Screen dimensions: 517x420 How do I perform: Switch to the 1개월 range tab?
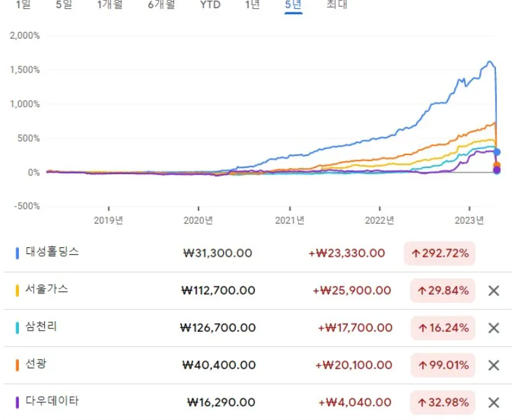point(110,5)
